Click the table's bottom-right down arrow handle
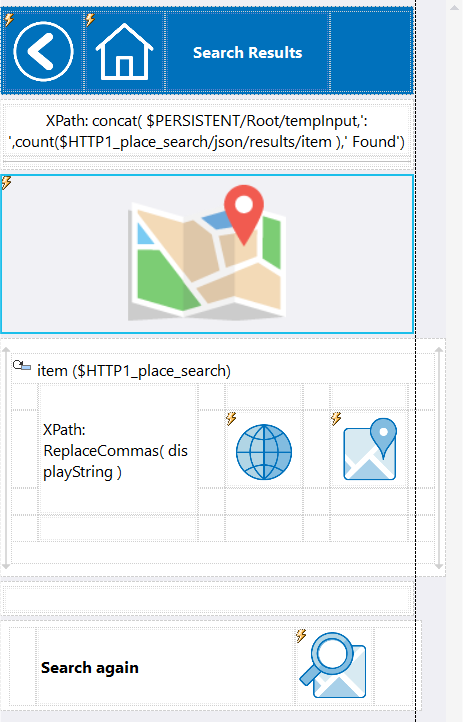 click(439, 565)
